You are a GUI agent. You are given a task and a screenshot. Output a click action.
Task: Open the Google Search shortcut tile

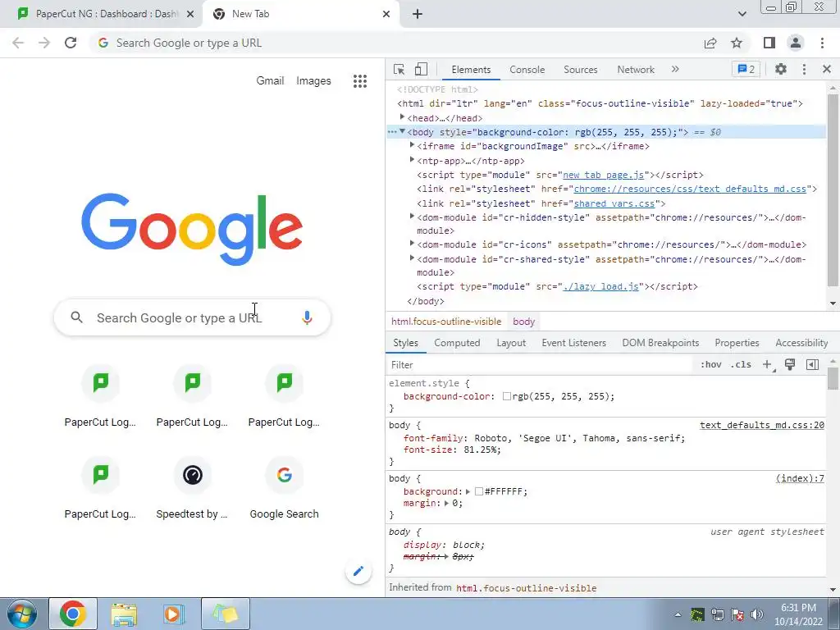click(285, 489)
